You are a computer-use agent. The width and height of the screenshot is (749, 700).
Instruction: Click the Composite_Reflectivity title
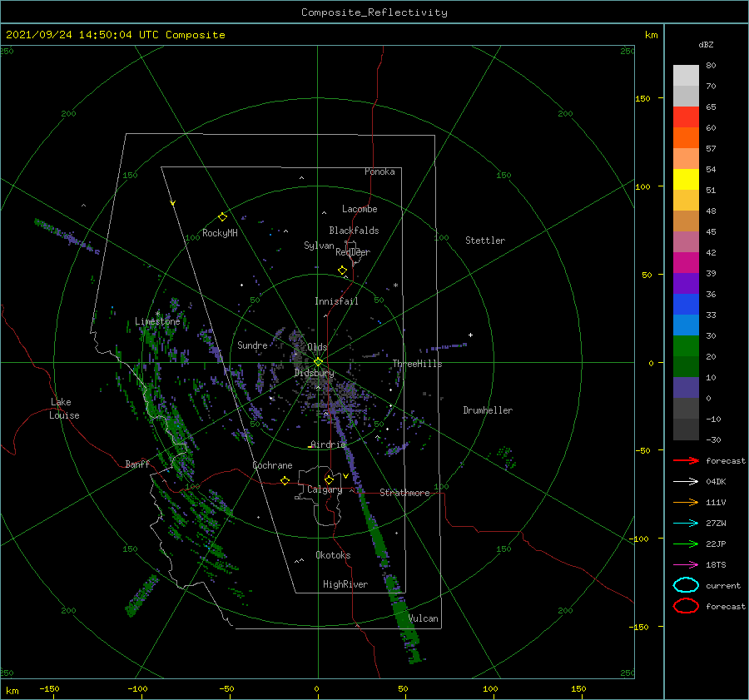click(x=374, y=12)
